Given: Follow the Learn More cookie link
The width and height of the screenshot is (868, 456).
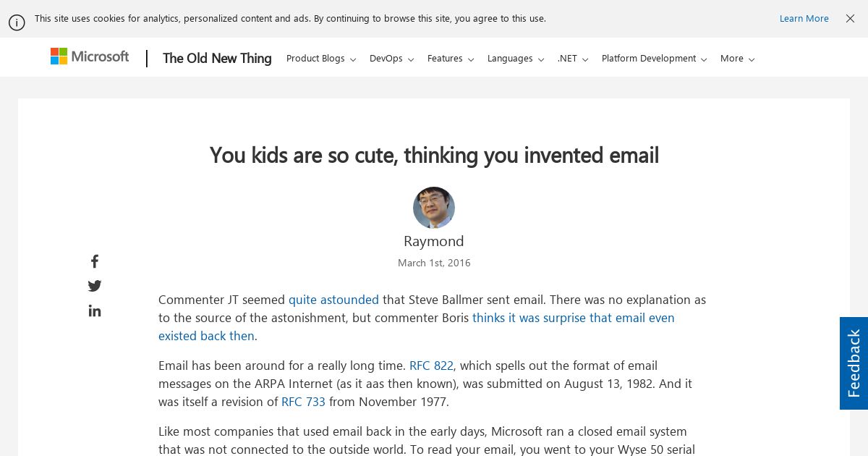Looking at the screenshot, I should (804, 19).
